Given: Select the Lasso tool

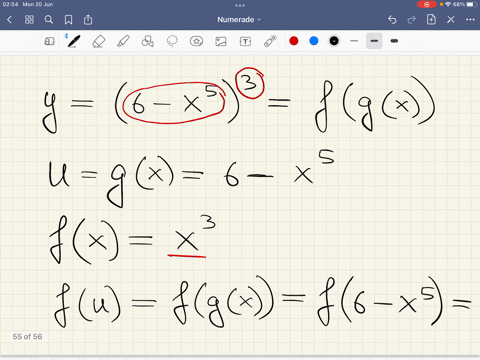Looking at the screenshot, I should tap(172, 41).
